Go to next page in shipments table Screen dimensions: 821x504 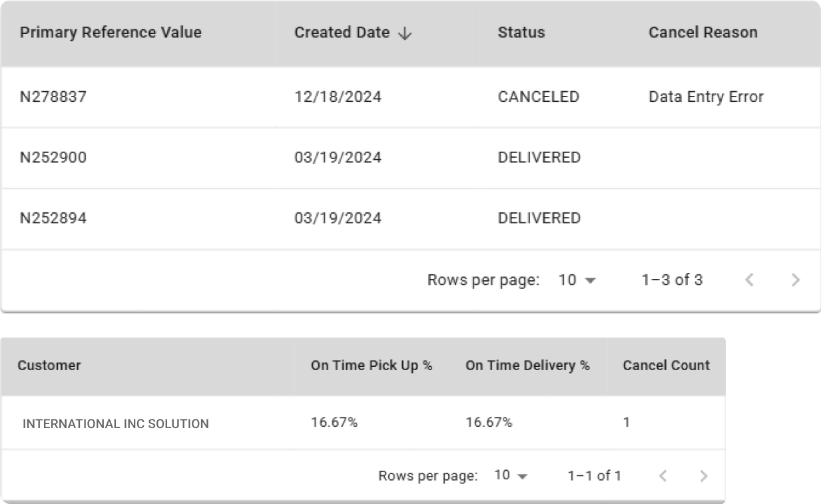tap(795, 280)
